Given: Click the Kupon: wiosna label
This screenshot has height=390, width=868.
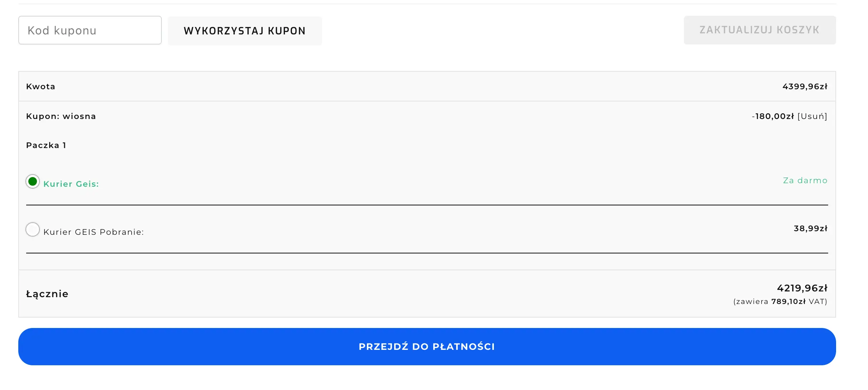Looking at the screenshot, I should 61,116.
